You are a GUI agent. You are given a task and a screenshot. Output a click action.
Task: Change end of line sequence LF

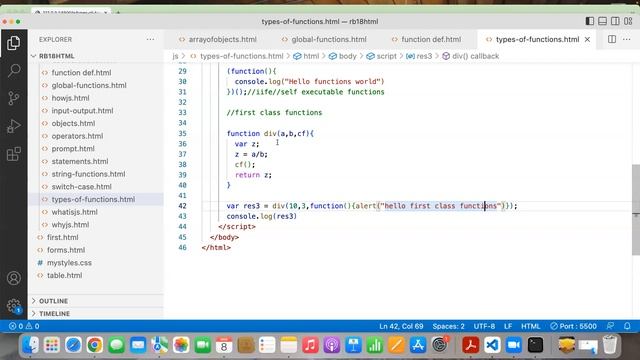pos(508,326)
